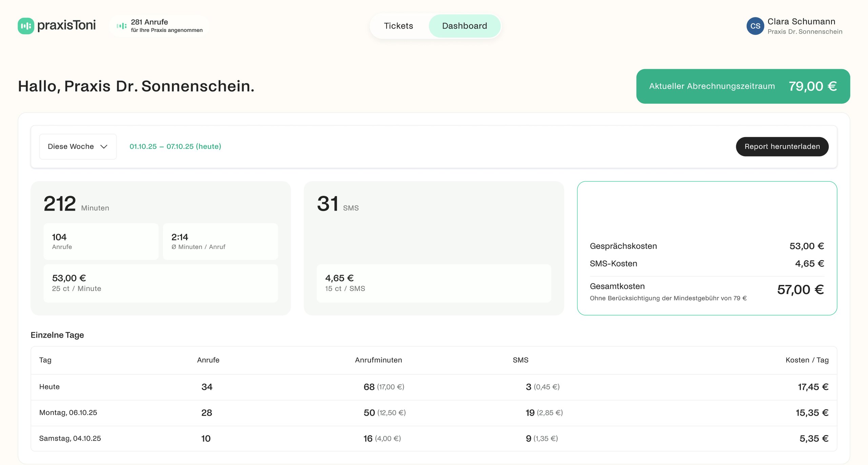Screen dimensions: 868x465
Task: Click the chevron arrow in Diese Woche
Action: pyautogui.click(x=104, y=147)
